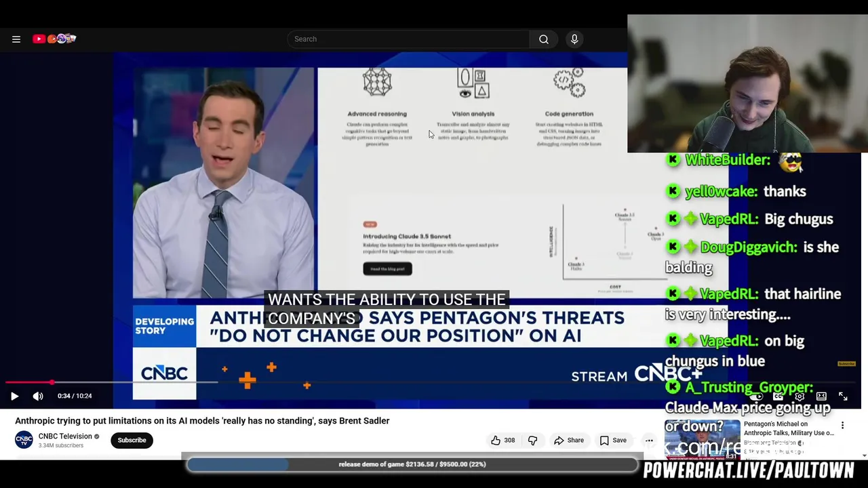Click the 308 like count

[x=509, y=441]
